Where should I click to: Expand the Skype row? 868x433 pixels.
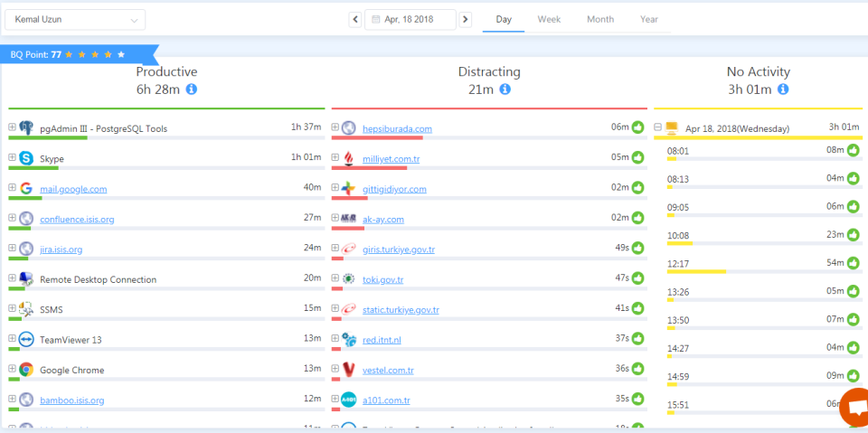pyautogui.click(x=12, y=157)
